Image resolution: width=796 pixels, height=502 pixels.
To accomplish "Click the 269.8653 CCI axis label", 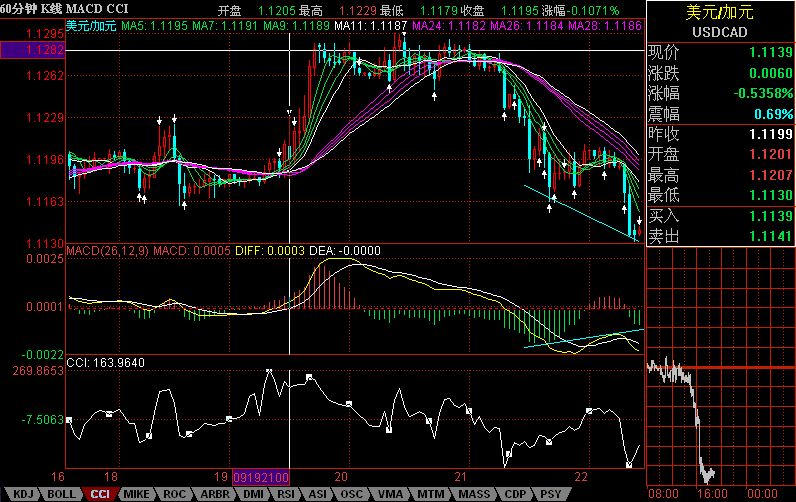I will [39, 371].
